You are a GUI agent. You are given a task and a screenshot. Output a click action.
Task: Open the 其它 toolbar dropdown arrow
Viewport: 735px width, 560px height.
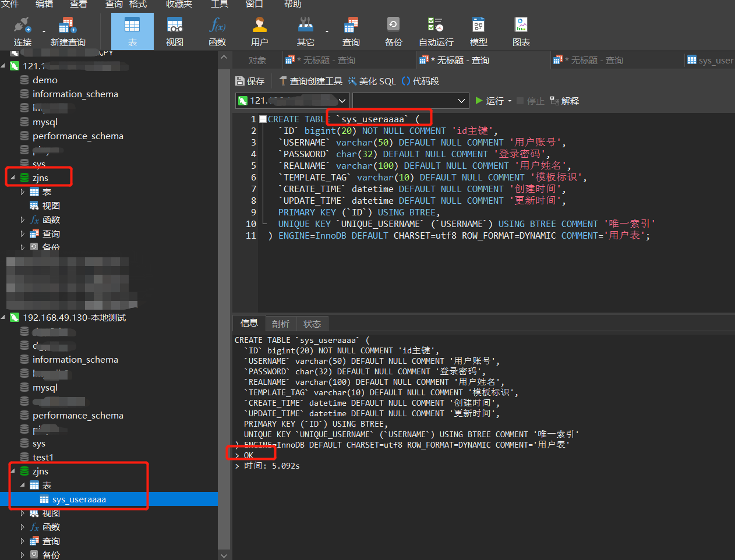327,31
